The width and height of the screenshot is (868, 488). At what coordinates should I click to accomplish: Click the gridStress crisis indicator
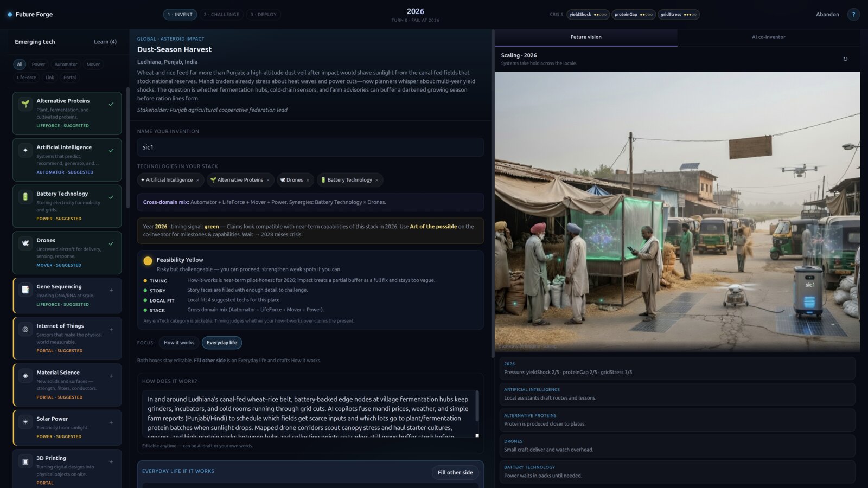tap(679, 15)
